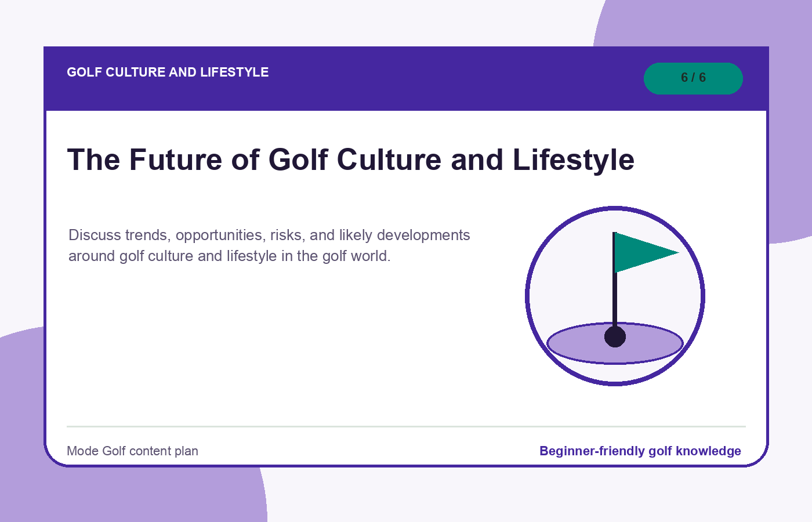812x522 pixels.
Task: Click the golf flag illustration
Action: 615,296
